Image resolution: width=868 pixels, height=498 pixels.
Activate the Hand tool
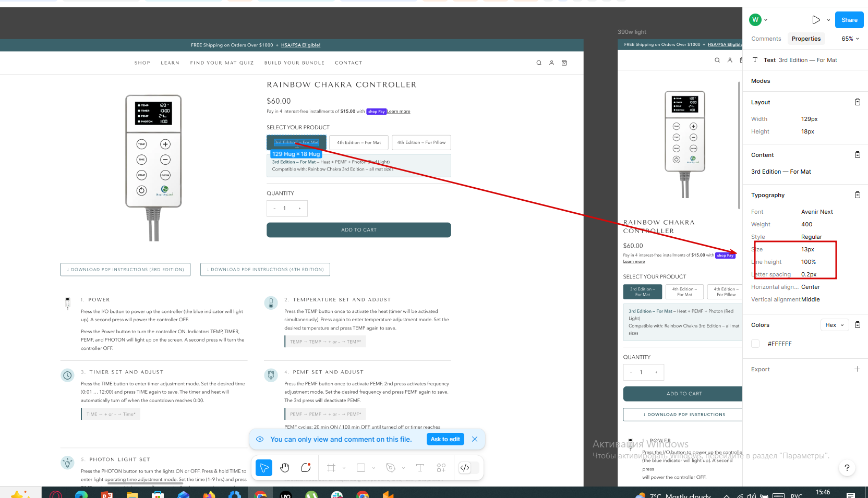[285, 468]
